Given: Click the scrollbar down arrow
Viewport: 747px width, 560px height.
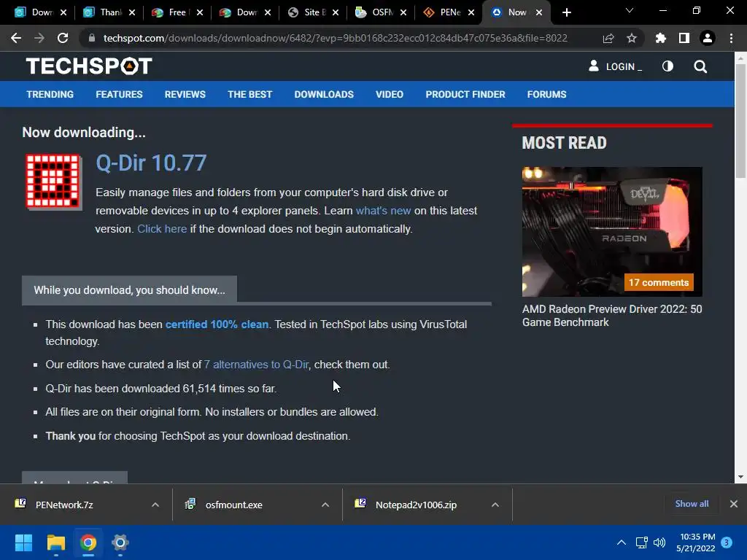Looking at the screenshot, I should [740, 477].
